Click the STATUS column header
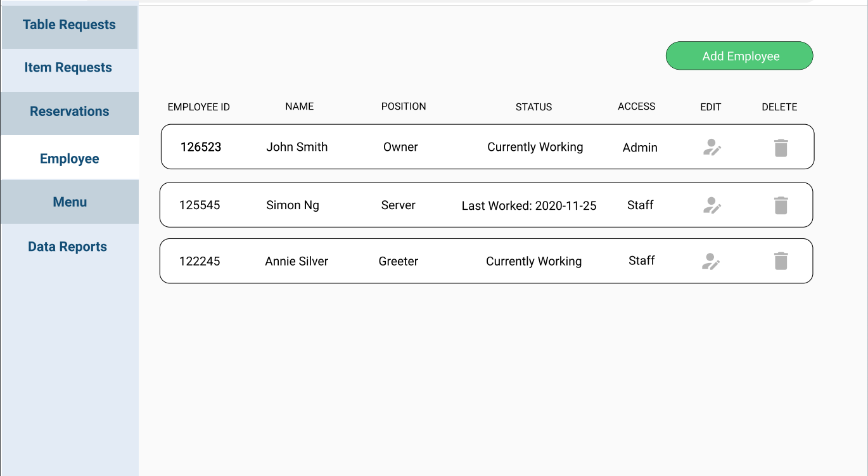 point(534,107)
